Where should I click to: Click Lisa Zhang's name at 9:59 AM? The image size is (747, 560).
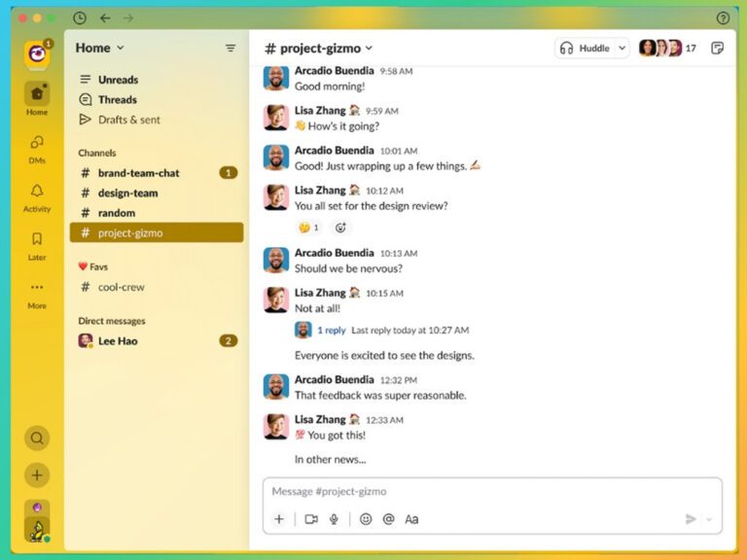click(x=320, y=111)
